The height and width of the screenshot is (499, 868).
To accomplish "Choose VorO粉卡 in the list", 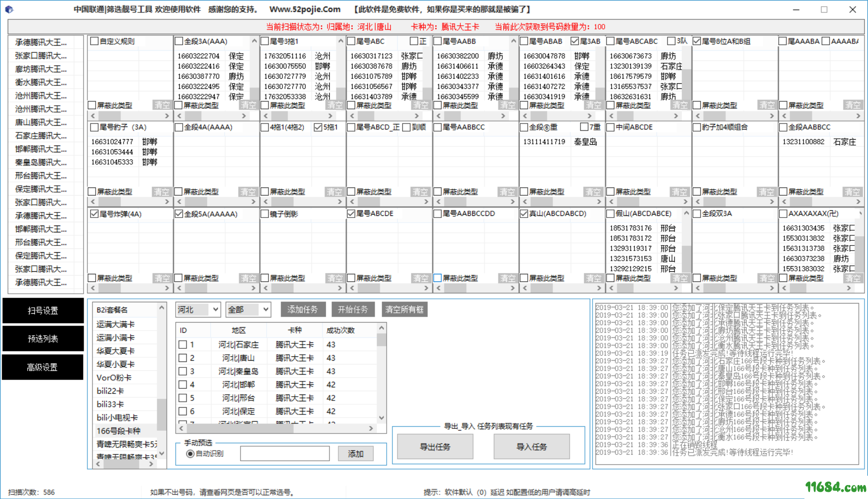I will (125, 378).
